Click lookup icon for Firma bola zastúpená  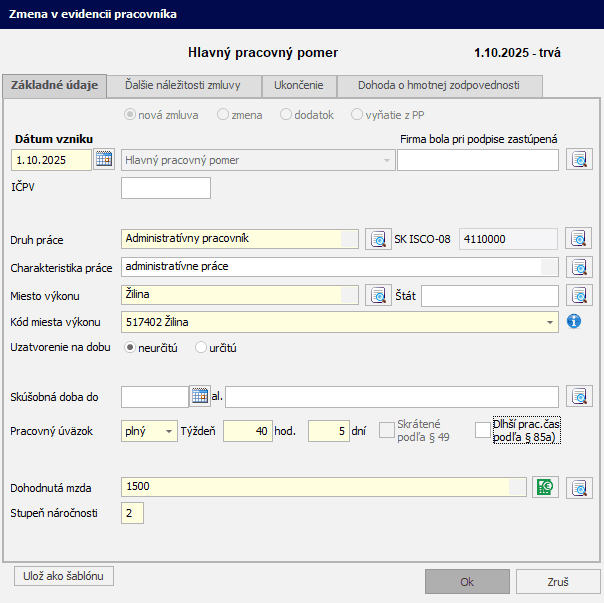[579, 159]
